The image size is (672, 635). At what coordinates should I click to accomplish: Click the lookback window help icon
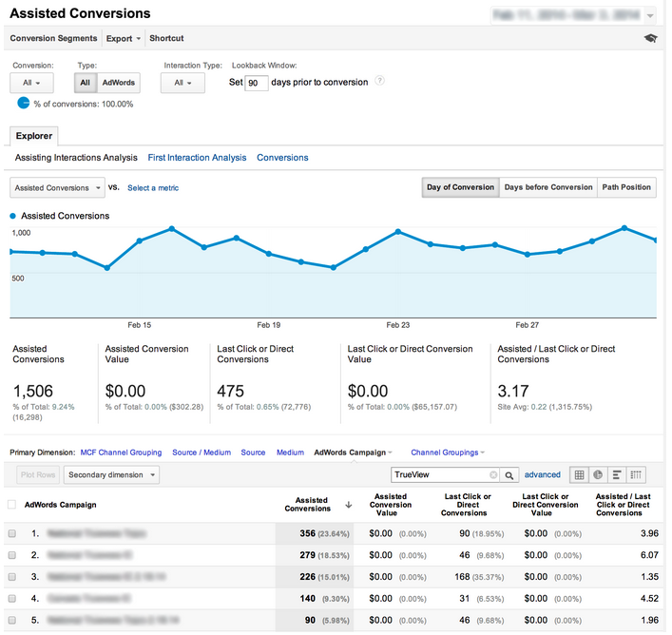pyautogui.click(x=379, y=82)
